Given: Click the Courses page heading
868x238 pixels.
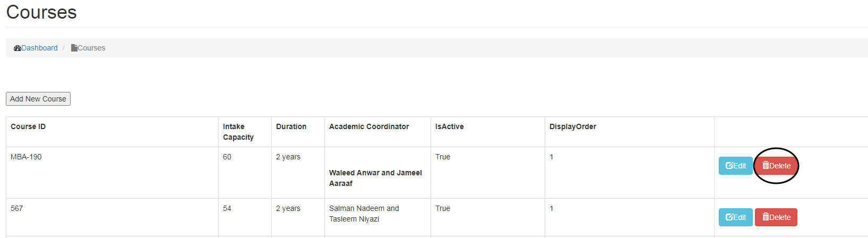Looking at the screenshot, I should pos(41,12).
